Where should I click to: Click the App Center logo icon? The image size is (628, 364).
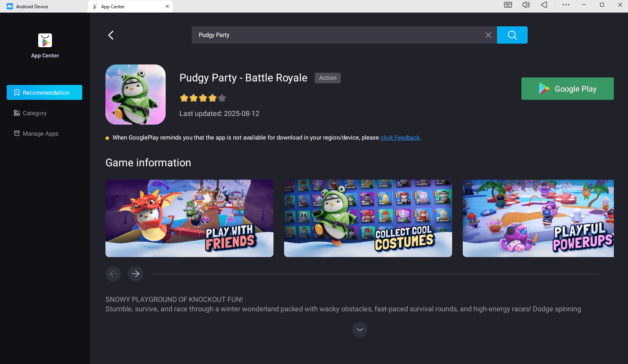(x=45, y=40)
